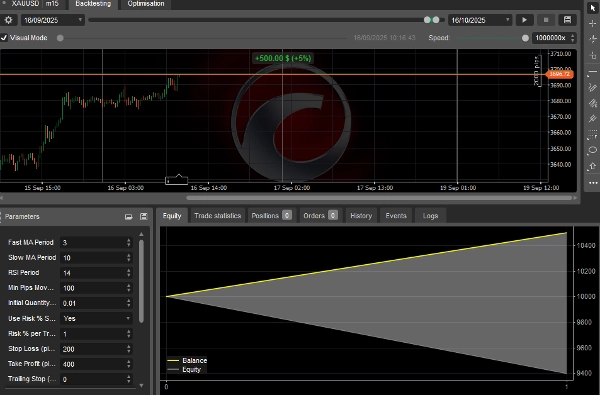This screenshot has height=395, width=600.
Task: Click save parameters icon in Parameters header
Action: pyautogui.click(x=143, y=217)
